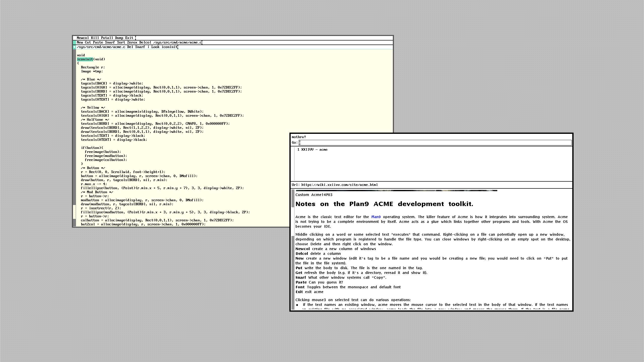
Task: Click Snarf in the acme column tag
Action: pos(110,43)
